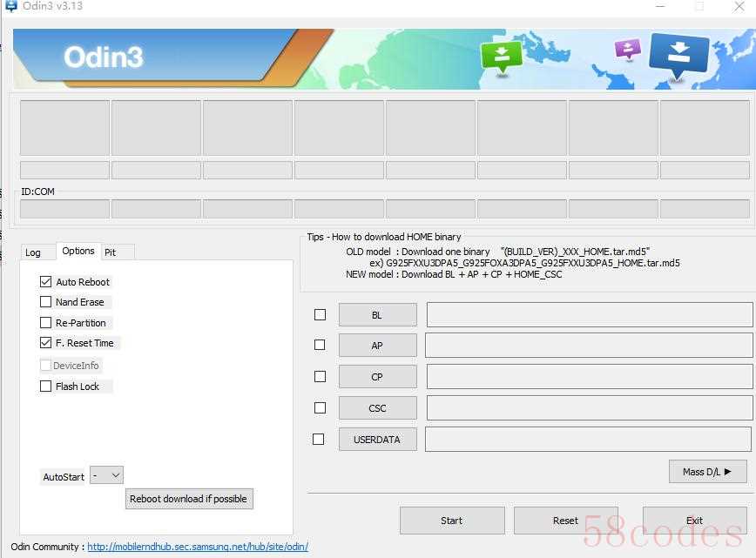Enable the Flash Lock checkbox

click(46, 386)
